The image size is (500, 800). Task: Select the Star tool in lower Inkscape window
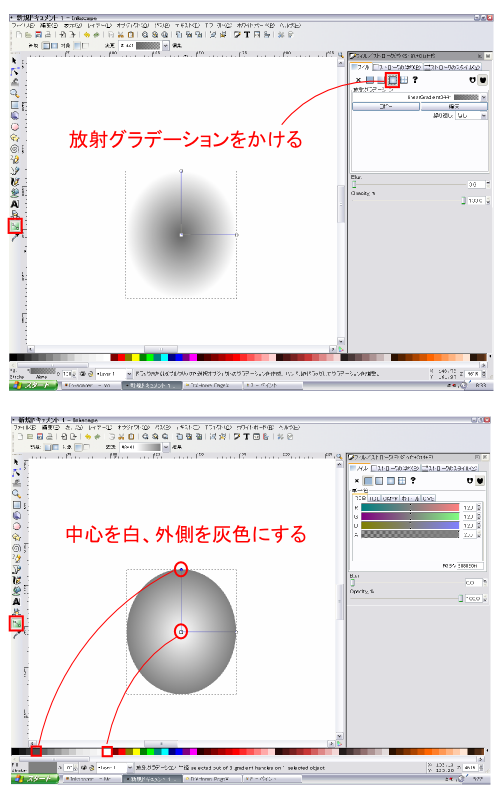click(x=16, y=537)
